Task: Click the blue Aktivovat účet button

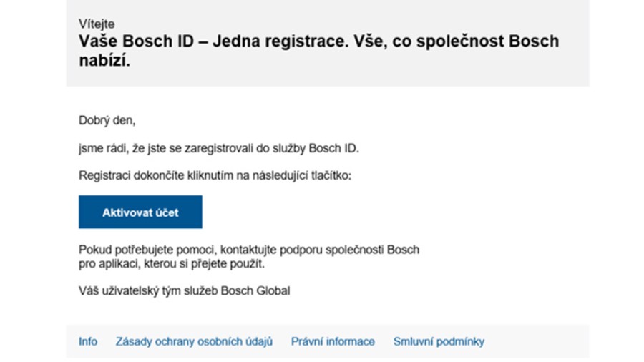Action: pyautogui.click(x=140, y=212)
